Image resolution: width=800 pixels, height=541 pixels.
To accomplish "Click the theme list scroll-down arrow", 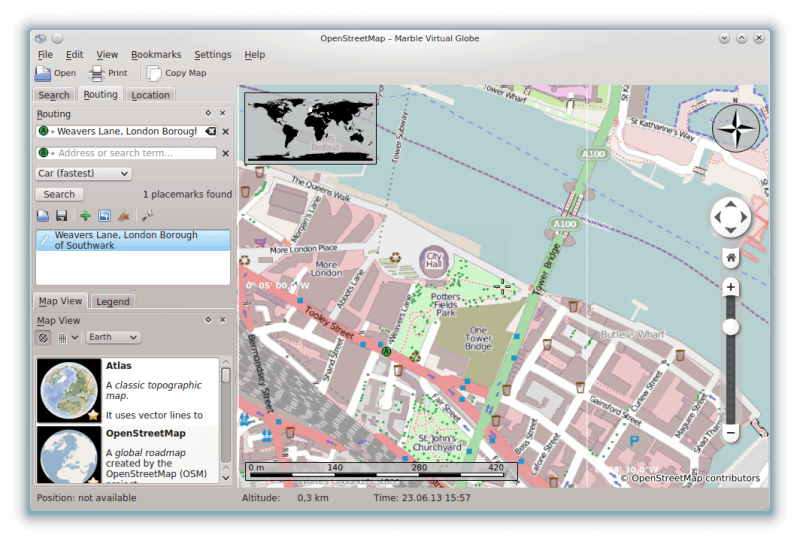I will pyautogui.click(x=226, y=478).
